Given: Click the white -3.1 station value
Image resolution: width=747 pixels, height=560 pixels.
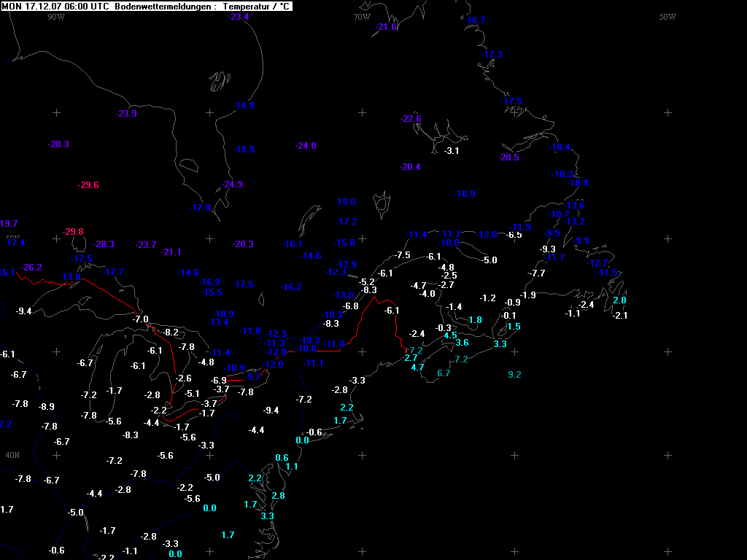Looking at the screenshot, I should pos(452,151).
